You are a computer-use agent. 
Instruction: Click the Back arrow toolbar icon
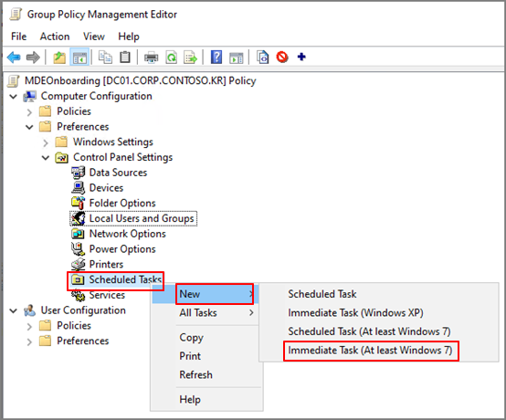click(x=14, y=58)
